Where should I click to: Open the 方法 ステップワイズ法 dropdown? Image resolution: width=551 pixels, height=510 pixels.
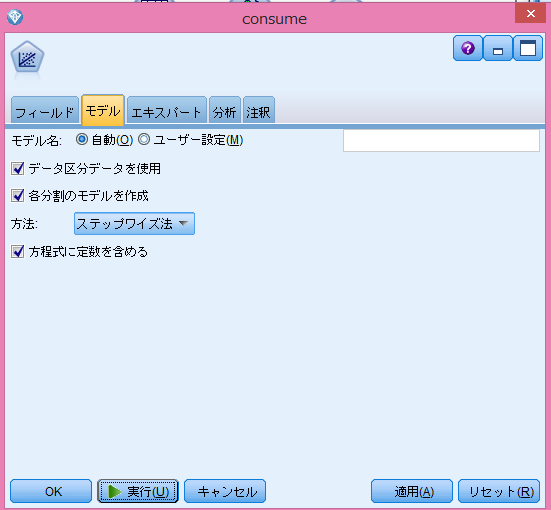click(134, 224)
